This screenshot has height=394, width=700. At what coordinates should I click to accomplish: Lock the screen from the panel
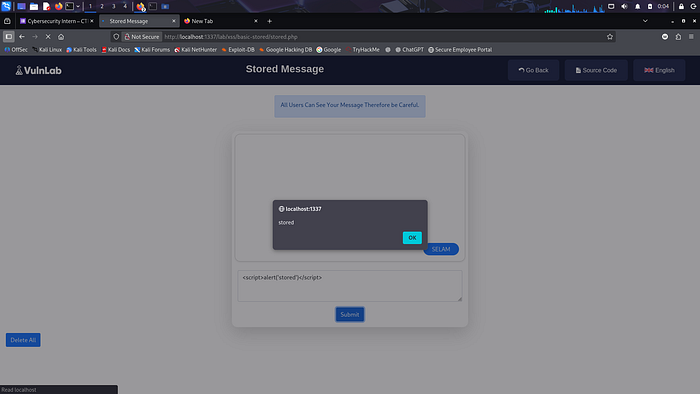click(x=681, y=6)
